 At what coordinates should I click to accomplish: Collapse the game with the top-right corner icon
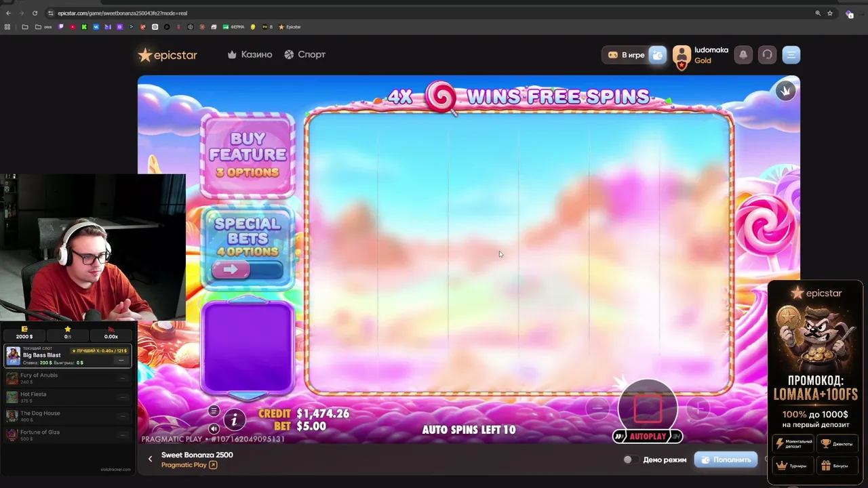[x=786, y=91]
